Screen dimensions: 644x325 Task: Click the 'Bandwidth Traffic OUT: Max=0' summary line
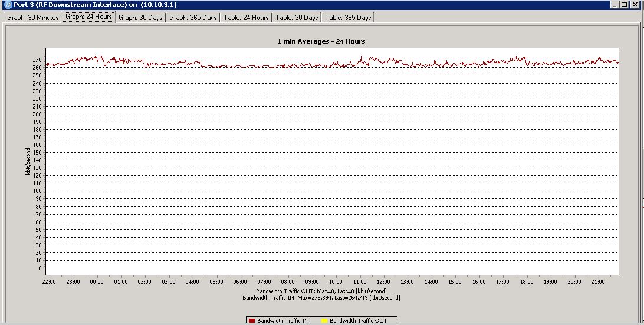tap(321, 291)
